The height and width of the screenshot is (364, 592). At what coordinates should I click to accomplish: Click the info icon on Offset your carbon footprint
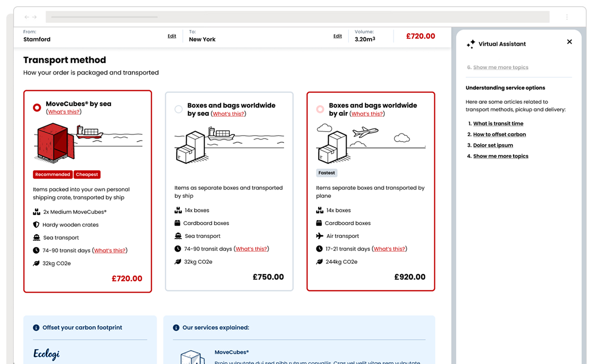point(36,327)
